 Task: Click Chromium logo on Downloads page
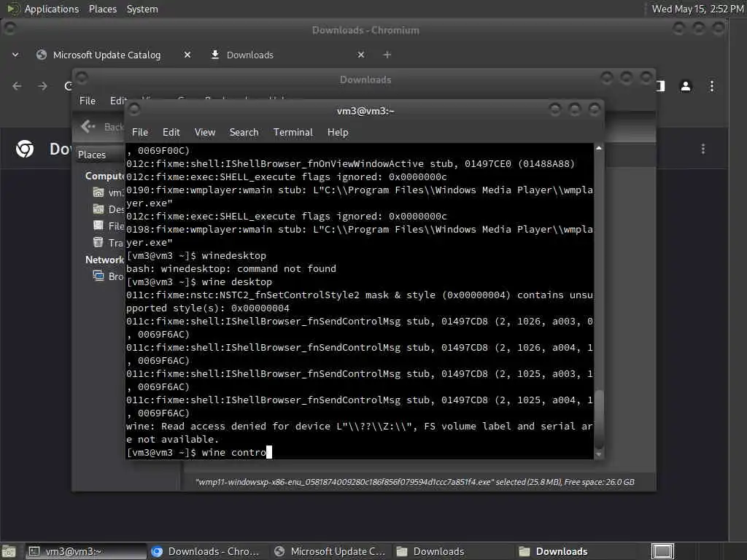click(25, 149)
